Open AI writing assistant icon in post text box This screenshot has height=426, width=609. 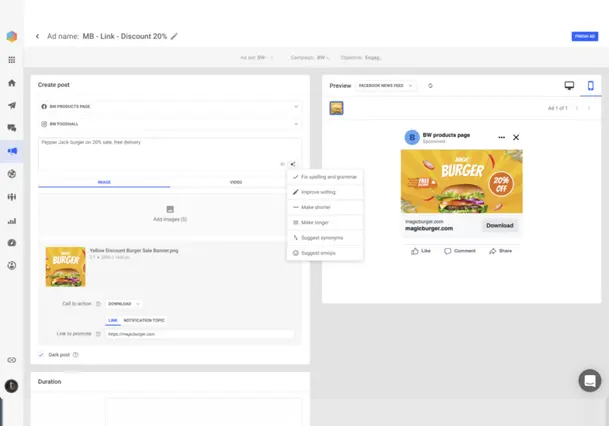click(x=293, y=164)
